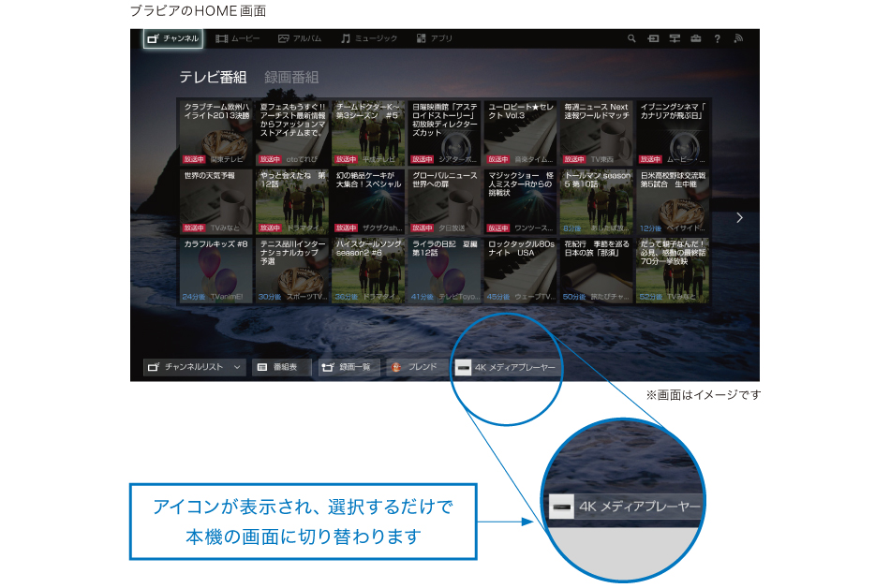Select the フレンド icon

[414, 368]
